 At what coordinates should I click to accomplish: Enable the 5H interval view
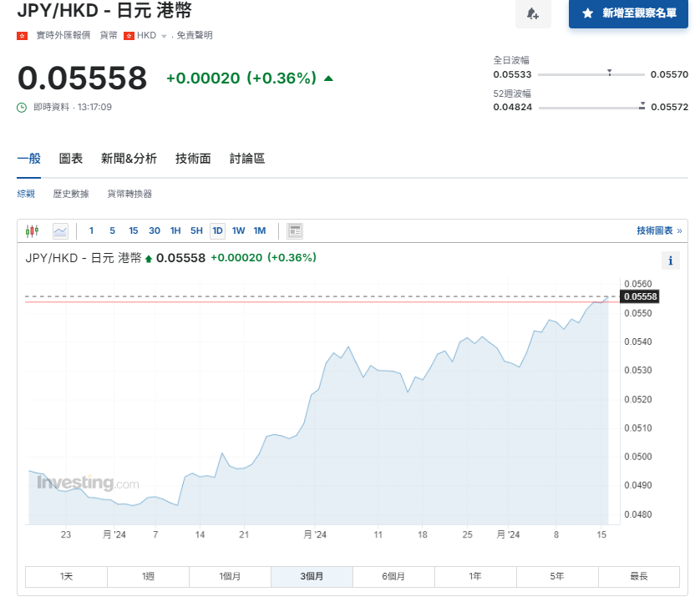coord(195,230)
